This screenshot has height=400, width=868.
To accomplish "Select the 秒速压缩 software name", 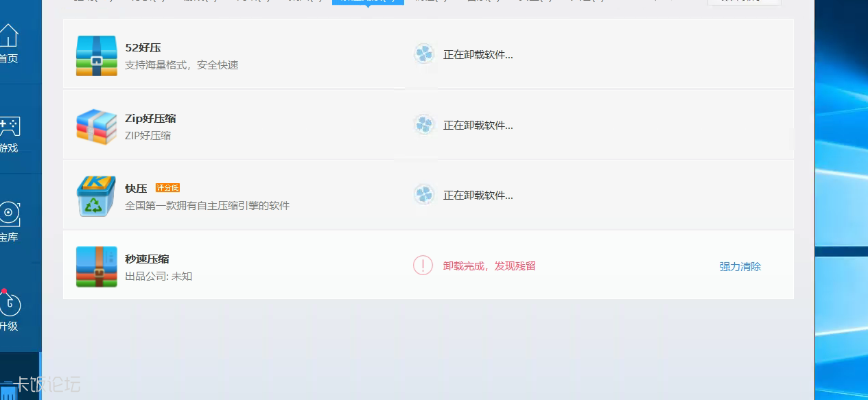I will (x=147, y=259).
